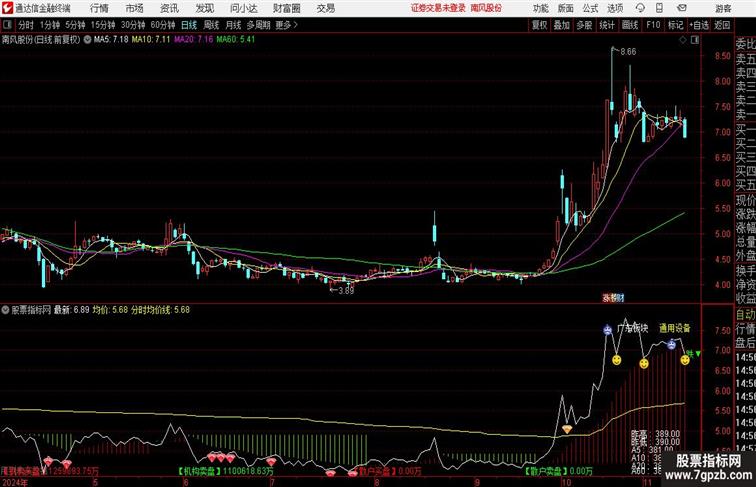Click the purple MA20: 7.16 label
This screenshot has width=756, height=487.
193,40
